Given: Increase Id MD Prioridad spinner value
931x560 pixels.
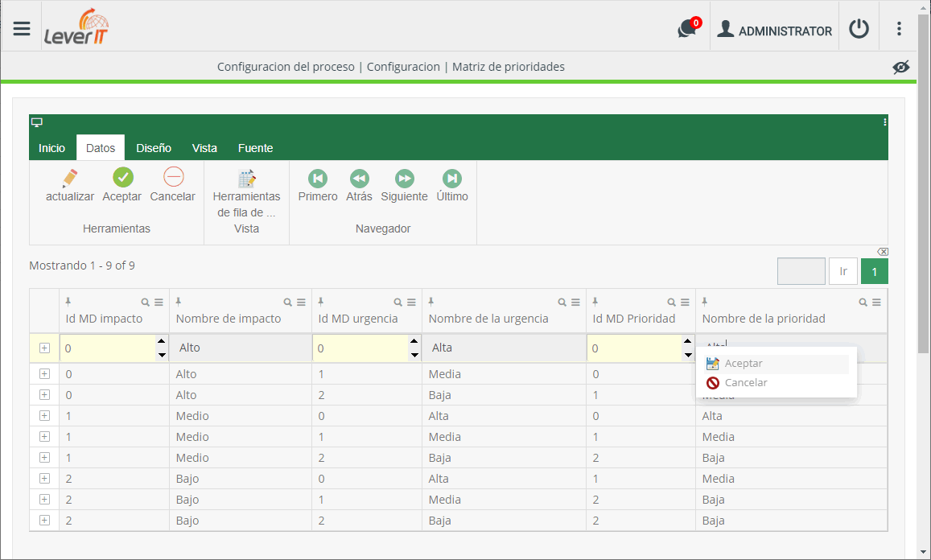Looking at the screenshot, I should [687, 341].
